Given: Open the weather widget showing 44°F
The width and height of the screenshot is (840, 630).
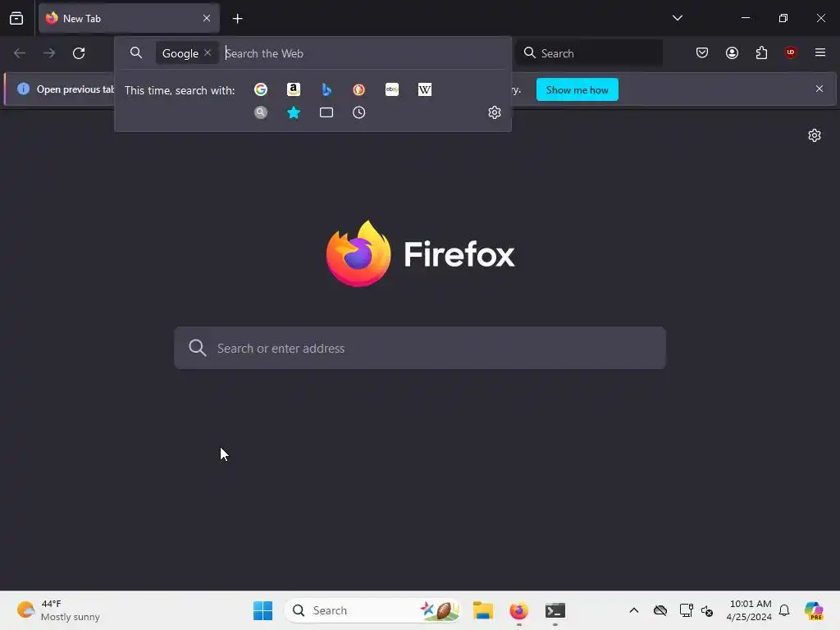Looking at the screenshot, I should [58, 610].
